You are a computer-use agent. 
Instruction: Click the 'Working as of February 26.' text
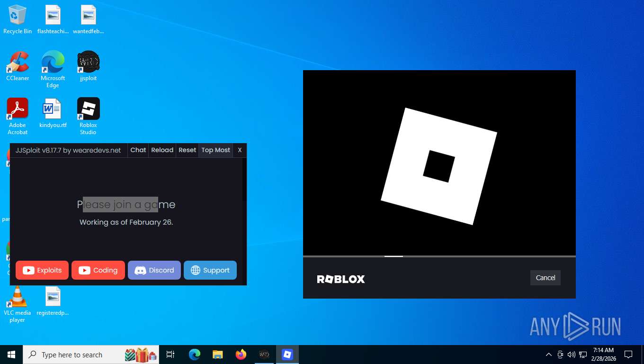pos(126,222)
